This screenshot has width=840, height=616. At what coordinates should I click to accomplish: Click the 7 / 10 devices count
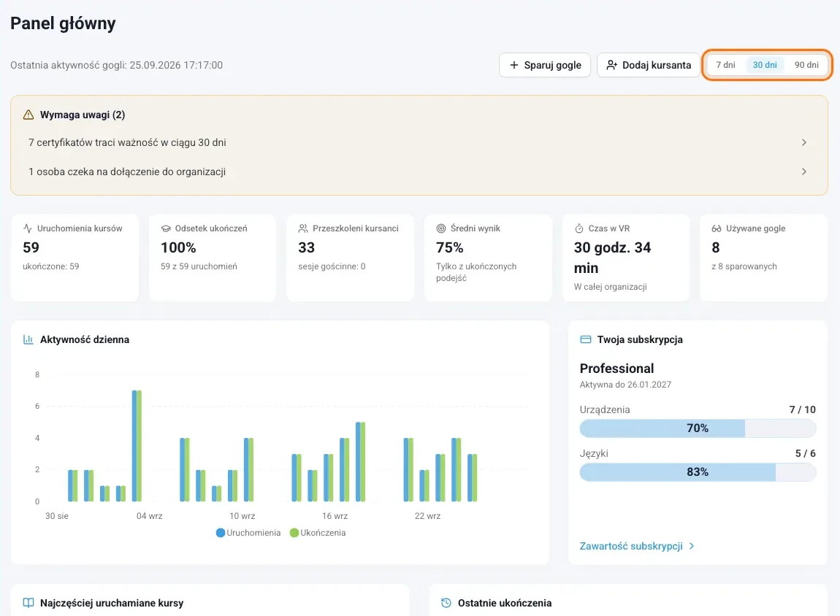pos(803,409)
